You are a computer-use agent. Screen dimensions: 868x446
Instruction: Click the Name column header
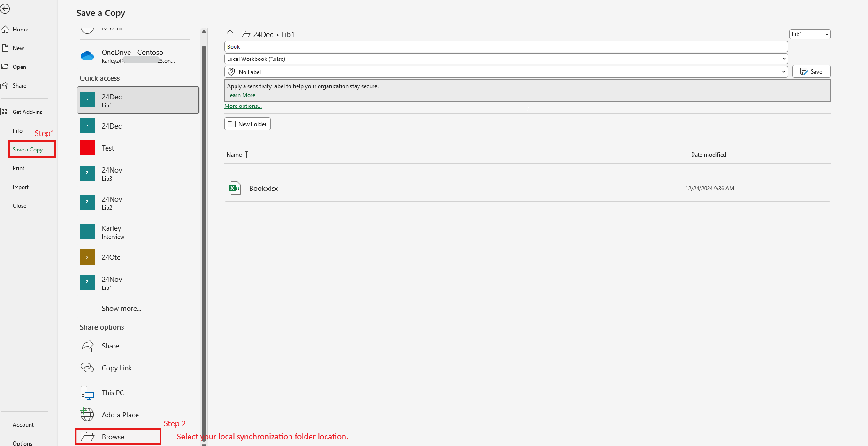point(234,155)
